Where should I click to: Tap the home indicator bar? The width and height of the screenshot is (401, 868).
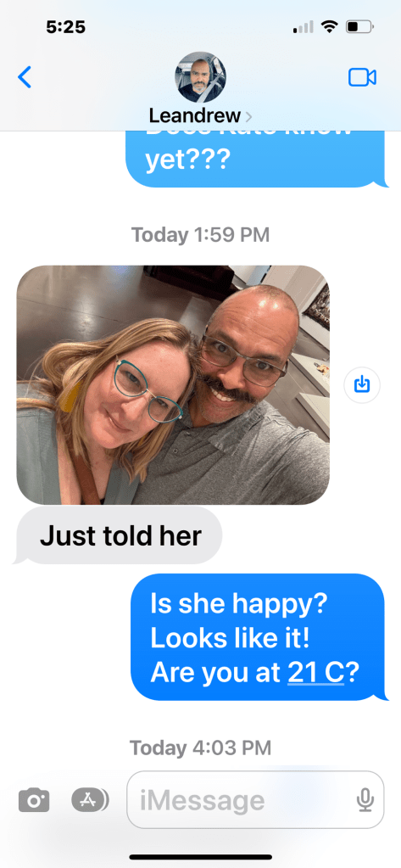pos(200,857)
